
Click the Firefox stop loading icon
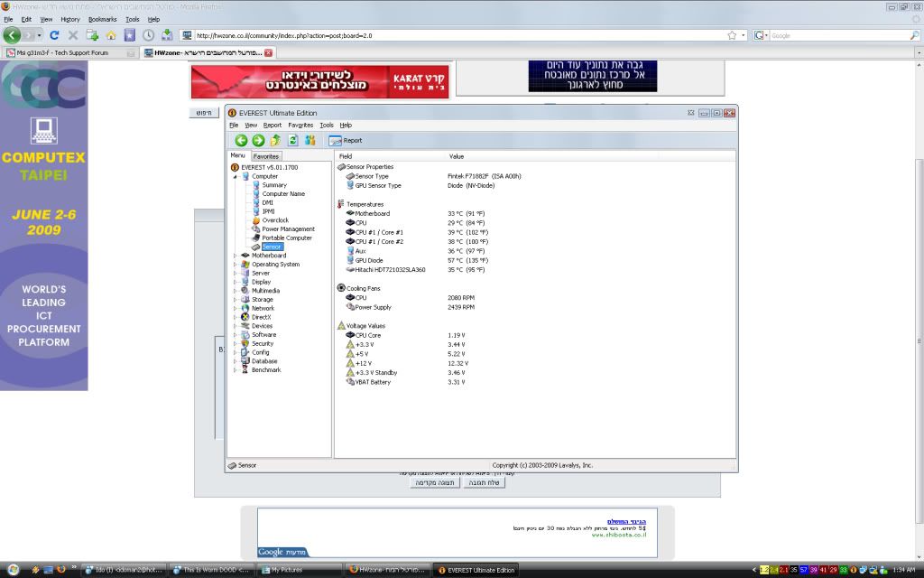[x=73, y=35]
